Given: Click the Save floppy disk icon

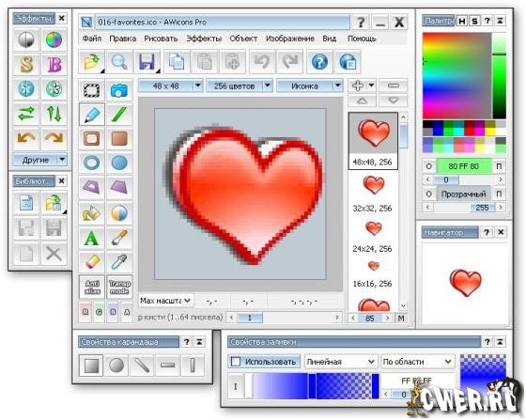Looking at the screenshot, I should (147, 62).
